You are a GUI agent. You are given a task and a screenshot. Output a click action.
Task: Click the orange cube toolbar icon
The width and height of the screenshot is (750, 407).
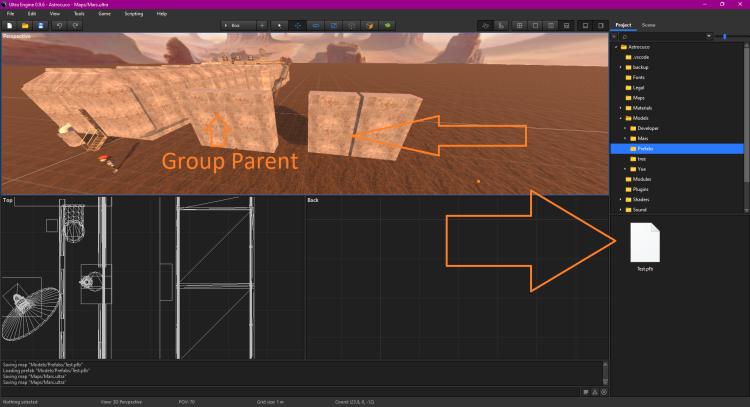[x=367, y=24]
